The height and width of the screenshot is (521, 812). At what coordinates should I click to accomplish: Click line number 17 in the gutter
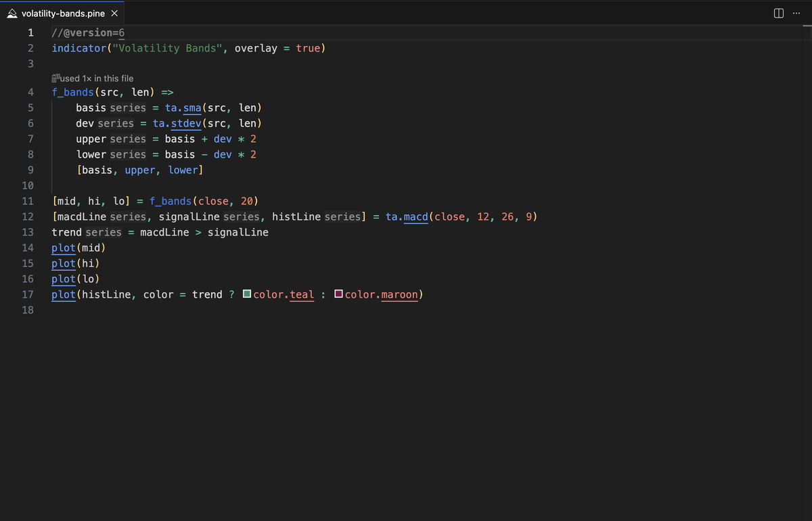(28, 294)
